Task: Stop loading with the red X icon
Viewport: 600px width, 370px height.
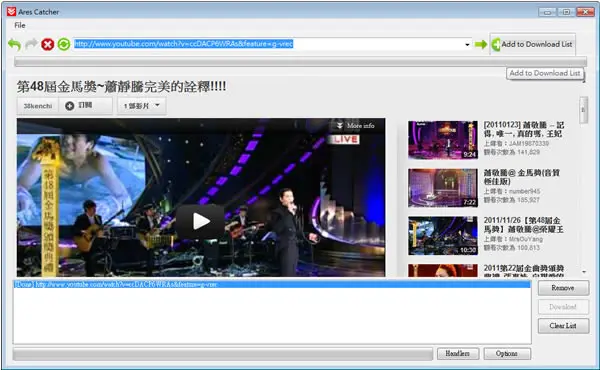Action: tap(47, 44)
